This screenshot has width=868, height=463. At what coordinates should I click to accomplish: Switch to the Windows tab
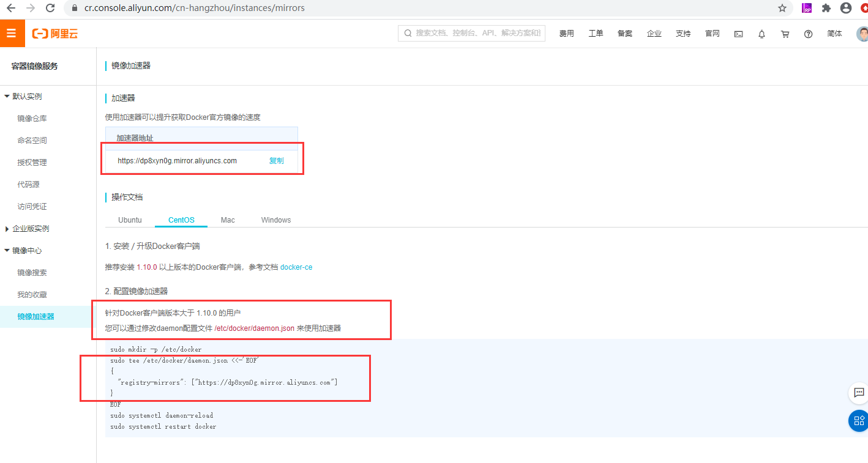click(x=276, y=220)
